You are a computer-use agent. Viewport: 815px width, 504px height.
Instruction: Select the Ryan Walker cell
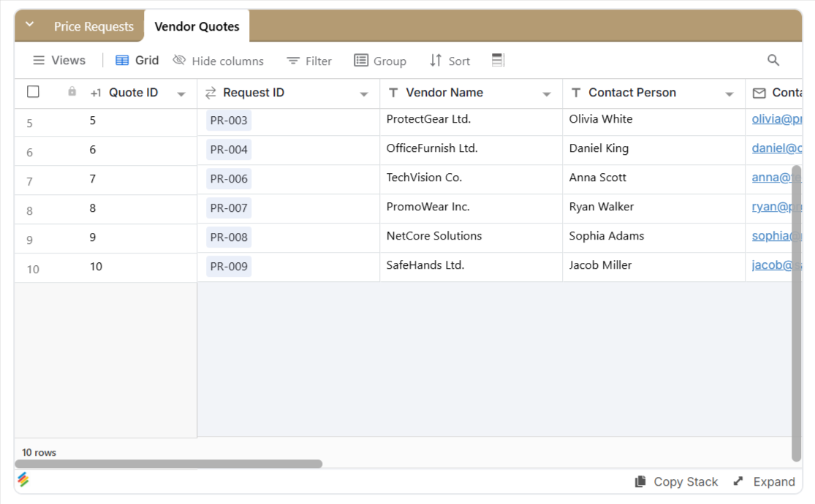click(x=654, y=209)
